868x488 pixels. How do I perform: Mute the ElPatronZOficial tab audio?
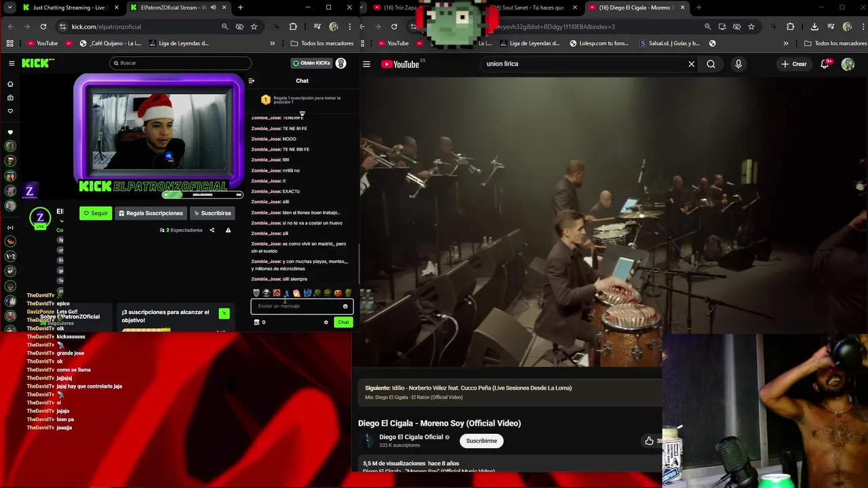(x=213, y=7)
